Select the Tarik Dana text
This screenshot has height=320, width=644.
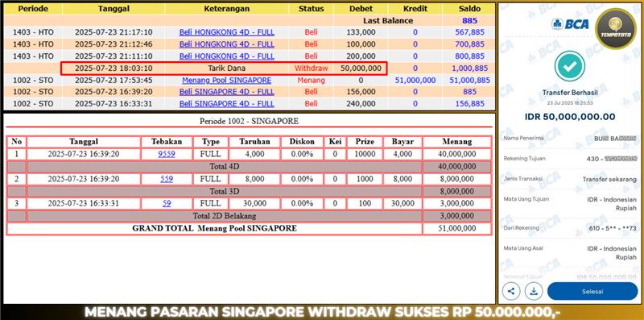point(227,69)
